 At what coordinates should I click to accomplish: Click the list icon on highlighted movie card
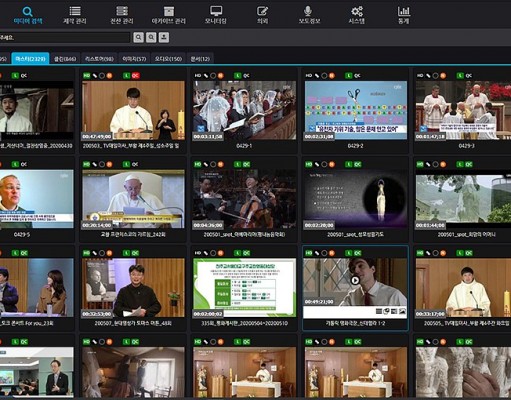point(379,311)
